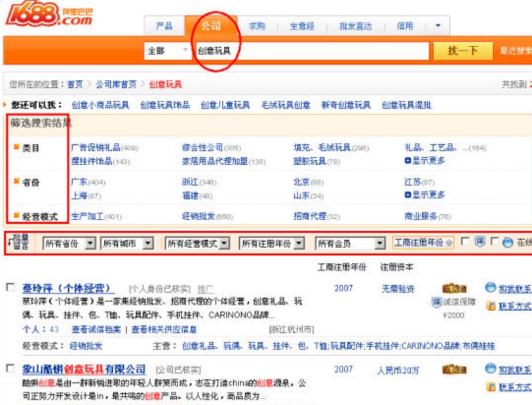This screenshot has width=532, height=405.
Task: Click sort arrow on 工商注册年份 button
Action: (449, 242)
